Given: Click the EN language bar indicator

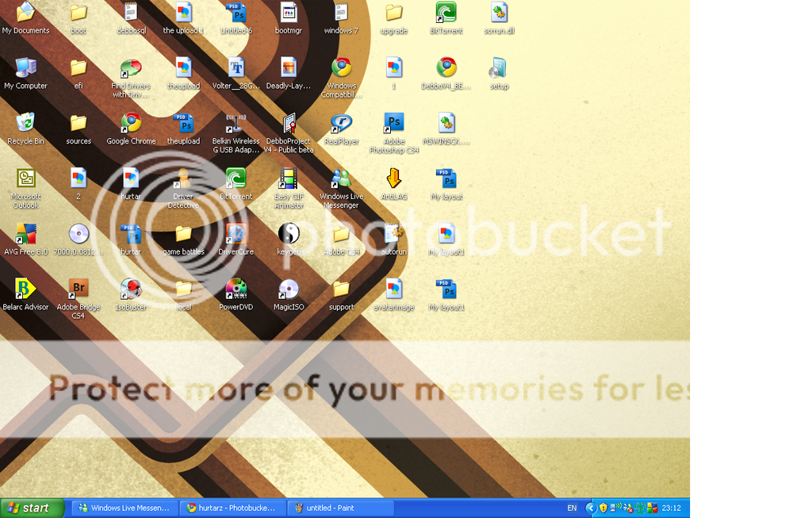Looking at the screenshot, I should click(x=572, y=508).
